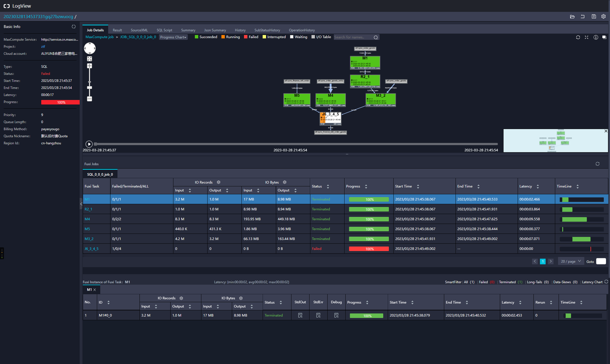Toggle fullscreen graph view icon
This screenshot has width=610, height=364.
pyautogui.click(x=587, y=37)
